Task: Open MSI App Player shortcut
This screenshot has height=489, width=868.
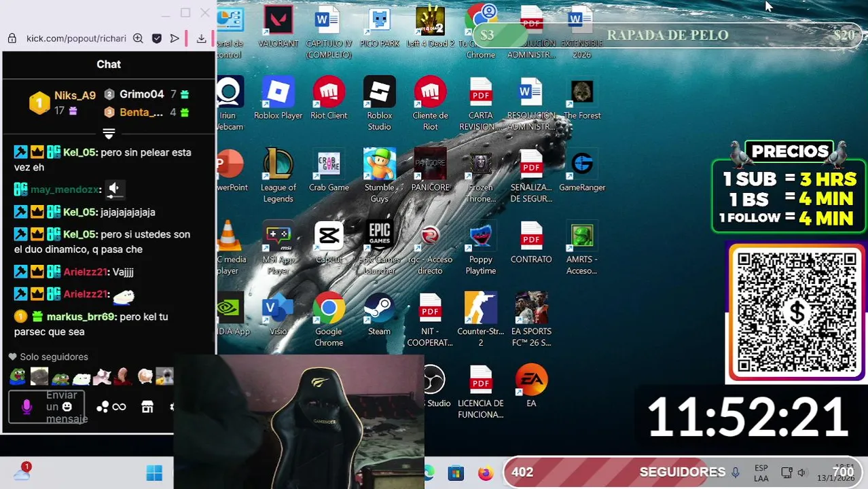Action: pyautogui.click(x=278, y=249)
